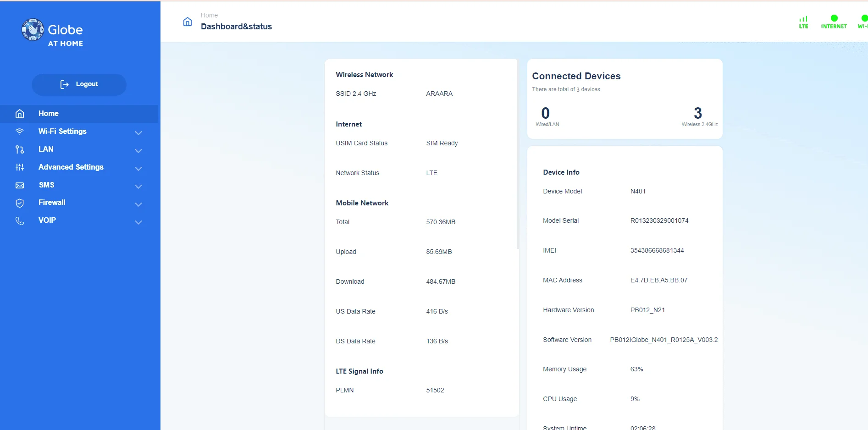This screenshot has height=430, width=868.
Task: Click the Globe At Home logo
Action: (x=52, y=32)
